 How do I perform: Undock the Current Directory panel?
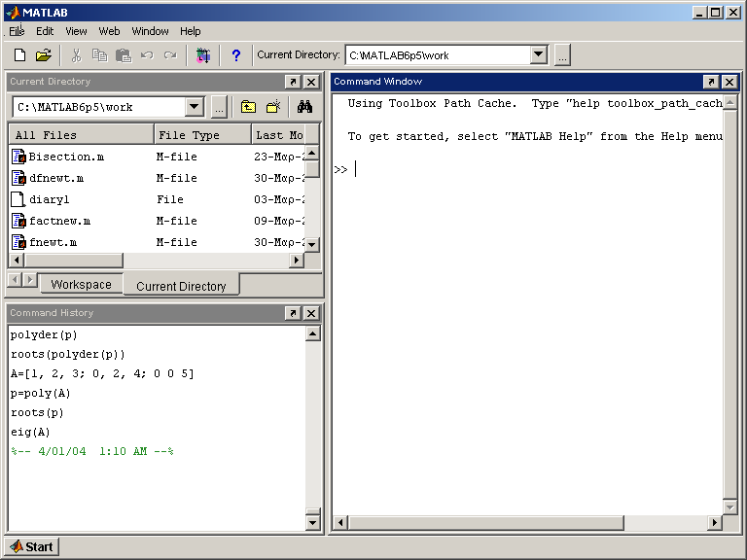[293, 82]
